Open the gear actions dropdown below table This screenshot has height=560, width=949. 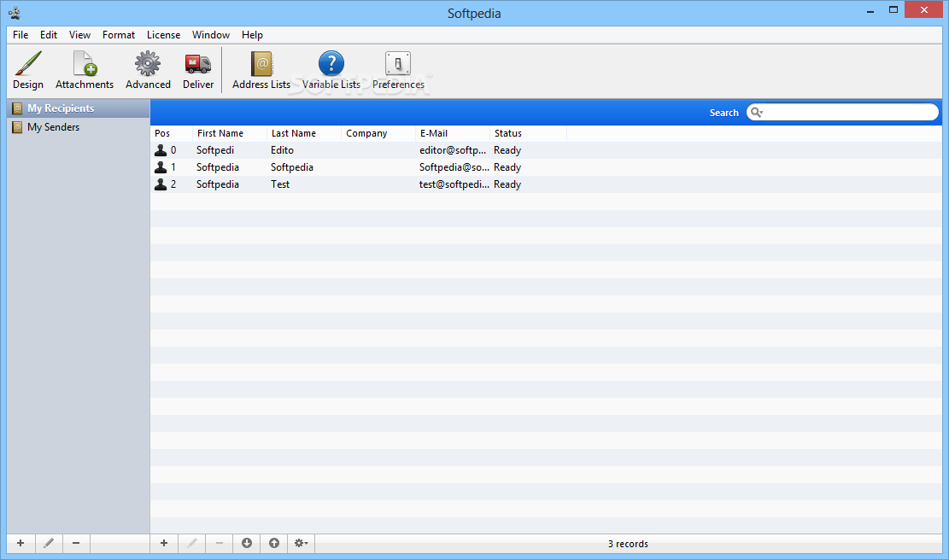point(301,543)
